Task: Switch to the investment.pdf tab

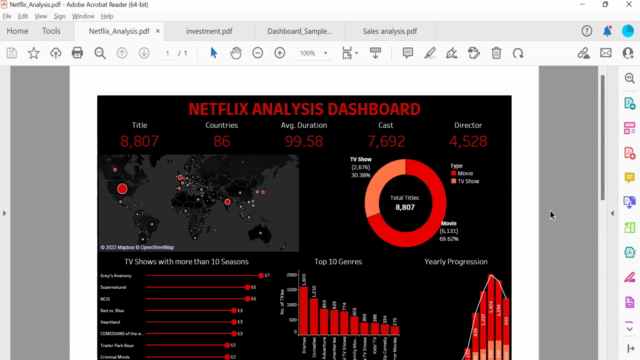Action: (209, 31)
